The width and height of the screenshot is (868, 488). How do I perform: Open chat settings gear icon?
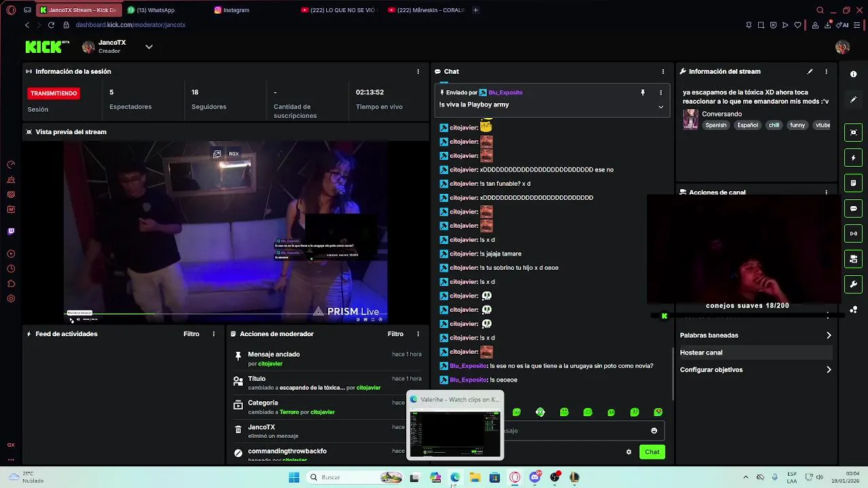coord(629,452)
